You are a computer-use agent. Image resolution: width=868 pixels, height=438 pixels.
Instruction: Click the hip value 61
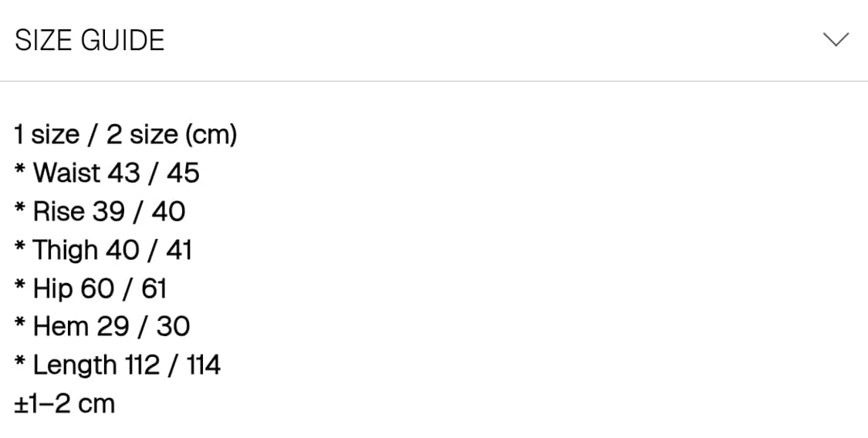coord(154,288)
